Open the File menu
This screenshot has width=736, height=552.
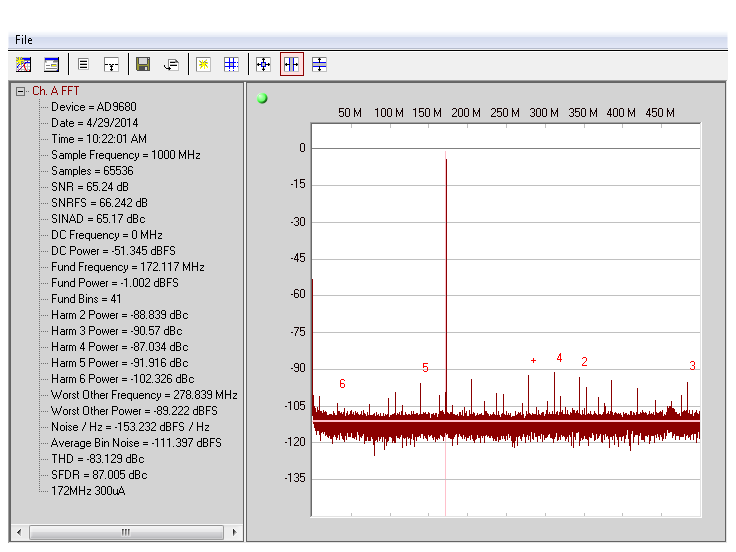pos(23,40)
